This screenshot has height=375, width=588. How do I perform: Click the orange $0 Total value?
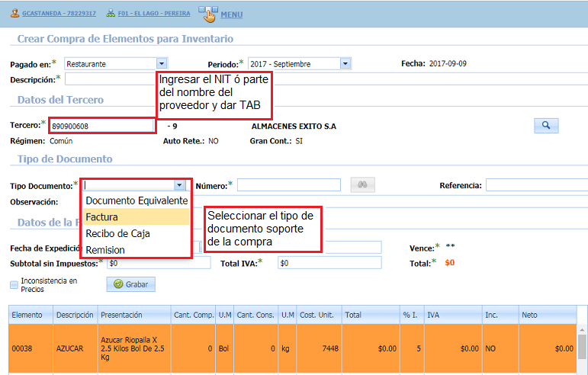(450, 262)
